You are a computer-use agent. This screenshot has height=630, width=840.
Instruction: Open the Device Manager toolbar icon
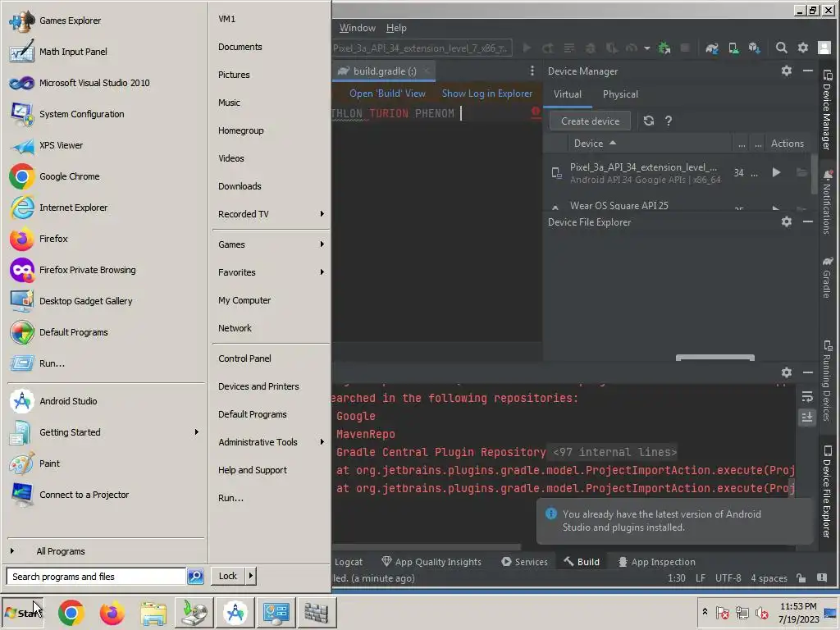point(733,48)
